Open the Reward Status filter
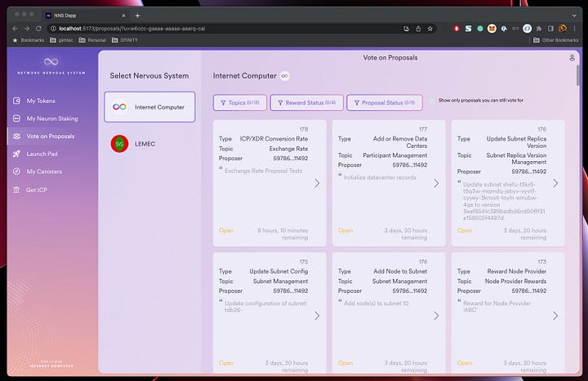The width and height of the screenshot is (588, 381). [307, 102]
